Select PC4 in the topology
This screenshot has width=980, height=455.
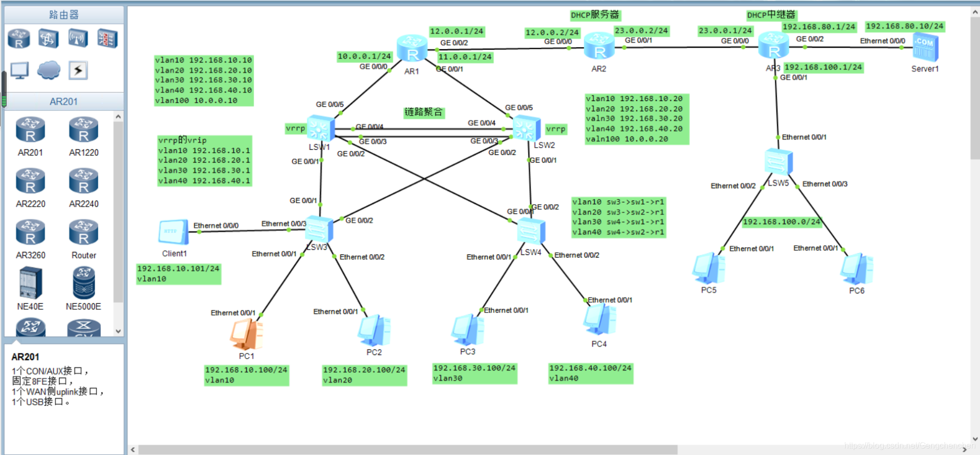pyautogui.click(x=599, y=320)
